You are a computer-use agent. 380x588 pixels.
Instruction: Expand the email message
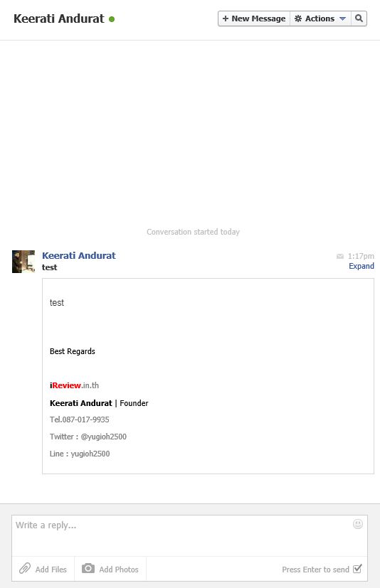coord(361,266)
